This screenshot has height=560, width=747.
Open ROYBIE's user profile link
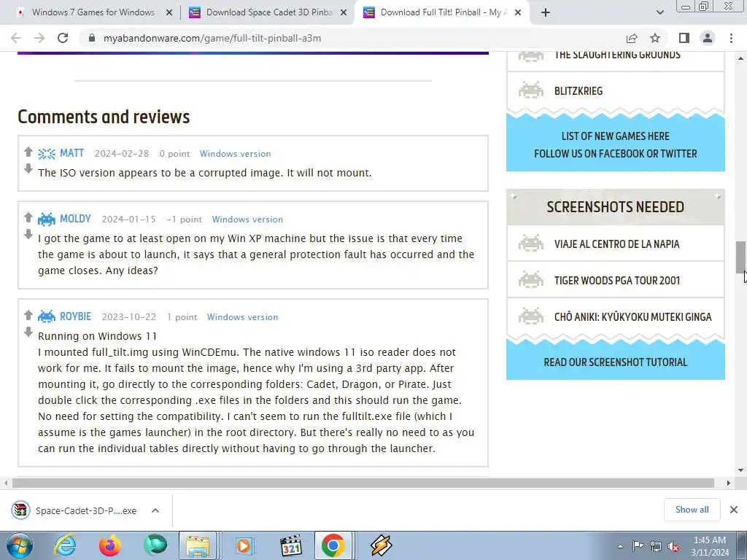pyautogui.click(x=75, y=316)
